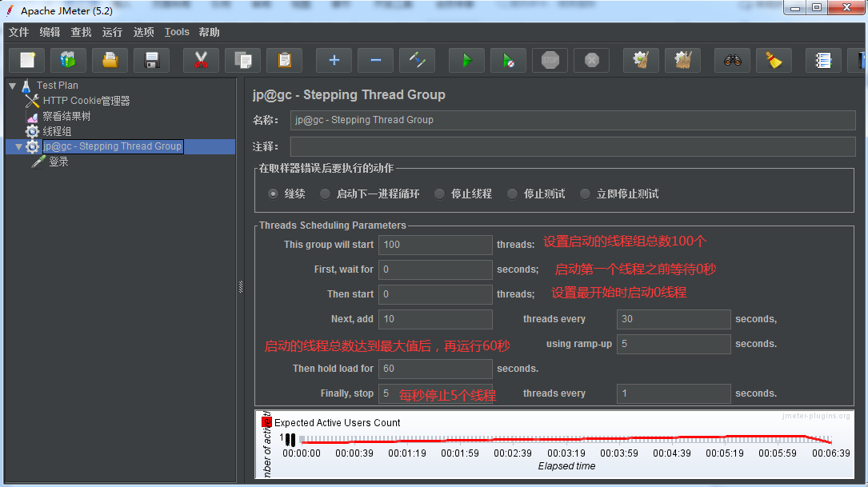
Task: Click the Next, add threads field
Action: coord(435,319)
